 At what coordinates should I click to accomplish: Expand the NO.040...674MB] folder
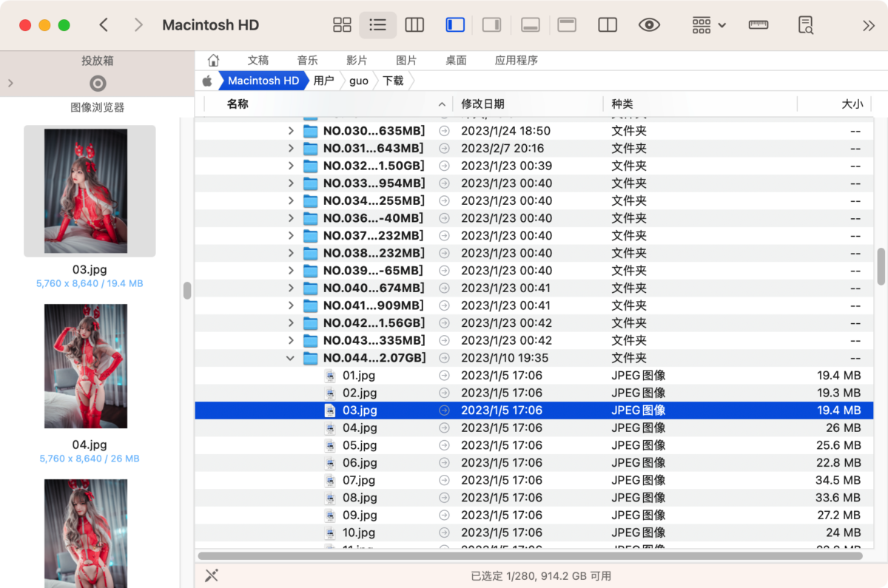(x=291, y=288)
